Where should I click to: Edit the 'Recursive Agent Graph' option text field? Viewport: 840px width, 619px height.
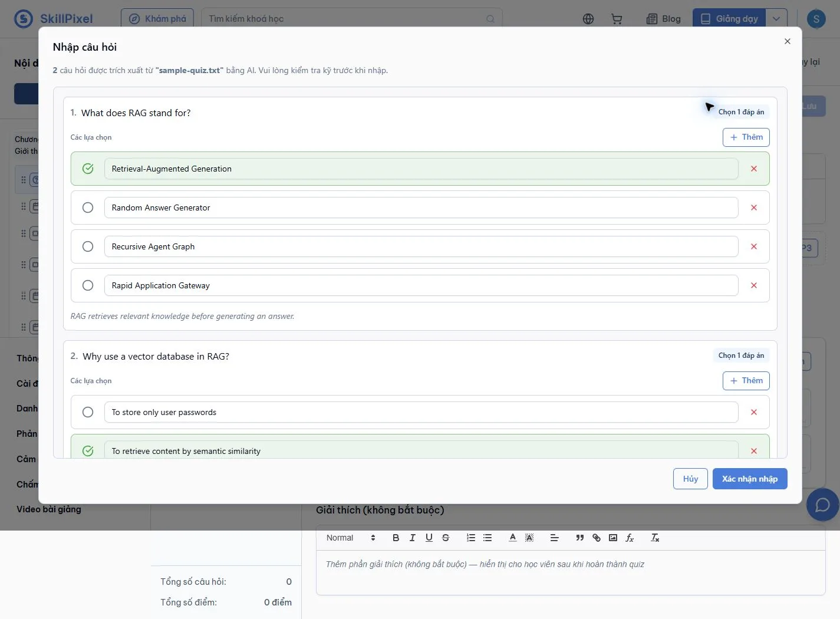pyautogui.click(x=421, y=246)
